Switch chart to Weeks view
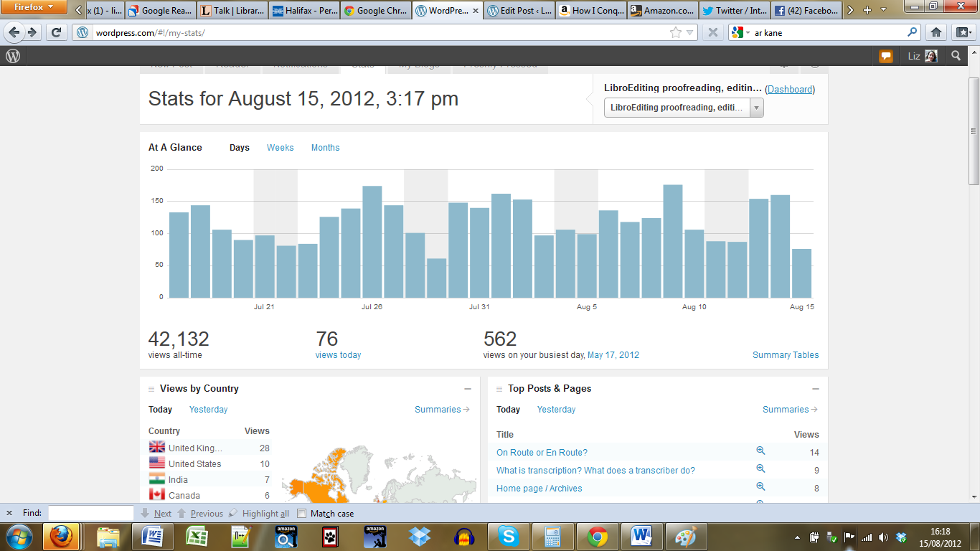Image resolution: width=980 pixels, height=551 pixels. tap(280, 148)
